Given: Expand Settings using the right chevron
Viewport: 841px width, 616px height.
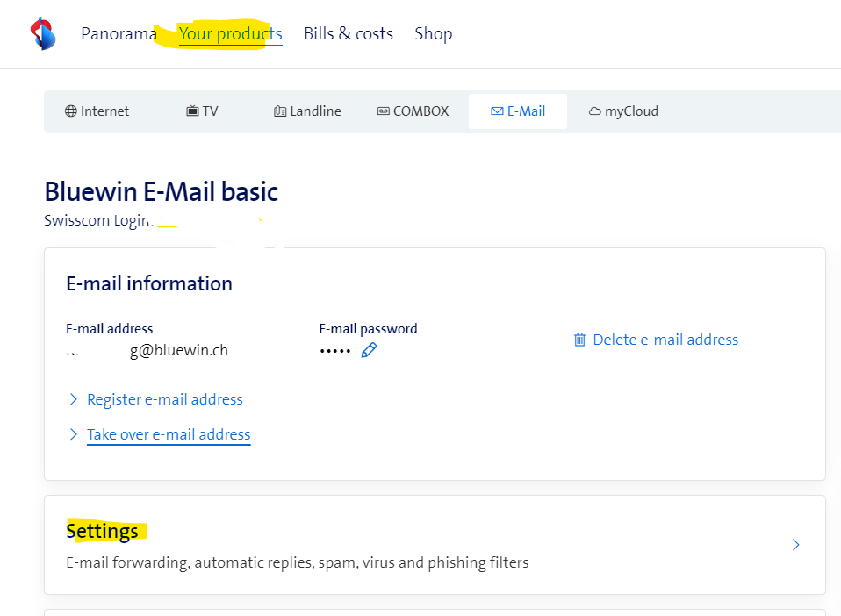Looking at the screenshot, I should [795, 545].
